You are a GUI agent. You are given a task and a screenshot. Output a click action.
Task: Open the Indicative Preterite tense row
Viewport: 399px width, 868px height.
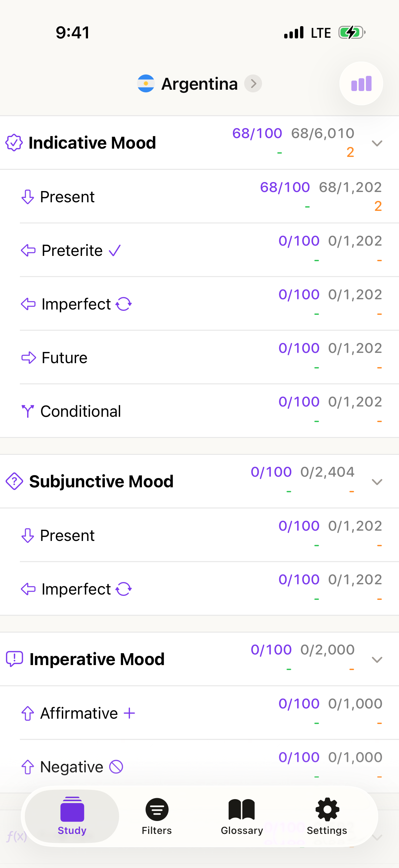click(72, 250)
